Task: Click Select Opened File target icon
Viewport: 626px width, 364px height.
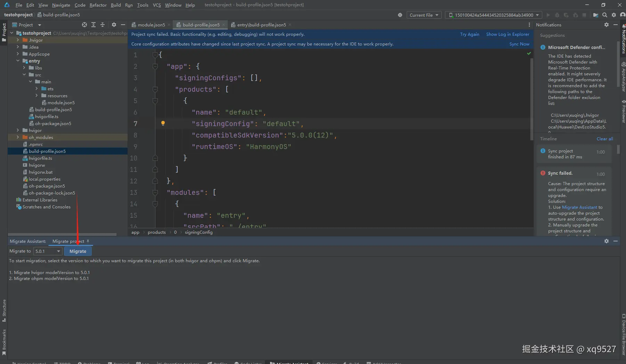Action: [x=84, y=25]
